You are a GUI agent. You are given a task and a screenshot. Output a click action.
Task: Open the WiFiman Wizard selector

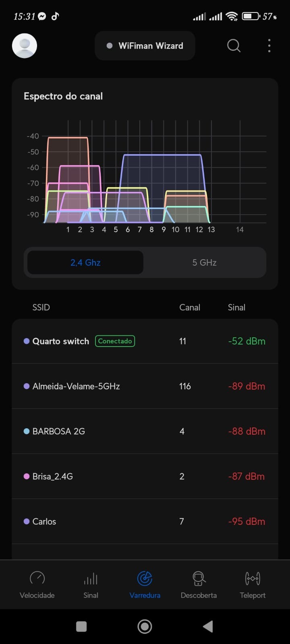pyautogui.click(x=145, y=46)
